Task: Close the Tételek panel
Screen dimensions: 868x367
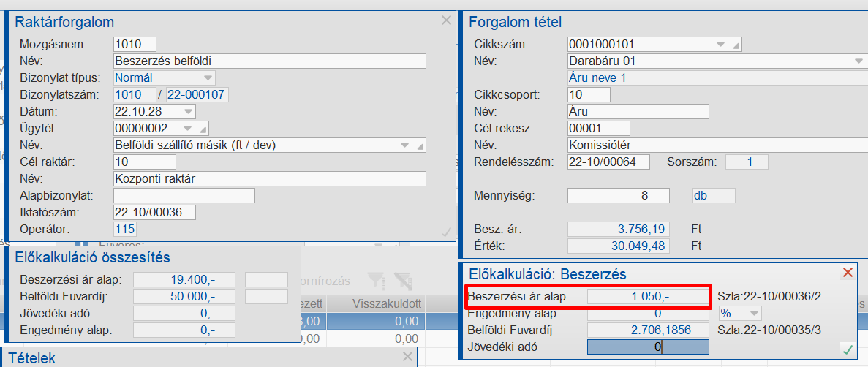Action: pos(408,357)
